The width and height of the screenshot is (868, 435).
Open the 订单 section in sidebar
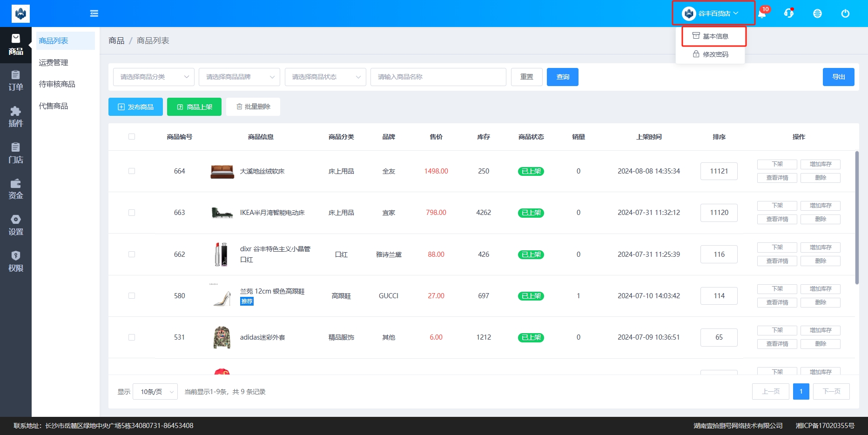click(x=16, y=80)
